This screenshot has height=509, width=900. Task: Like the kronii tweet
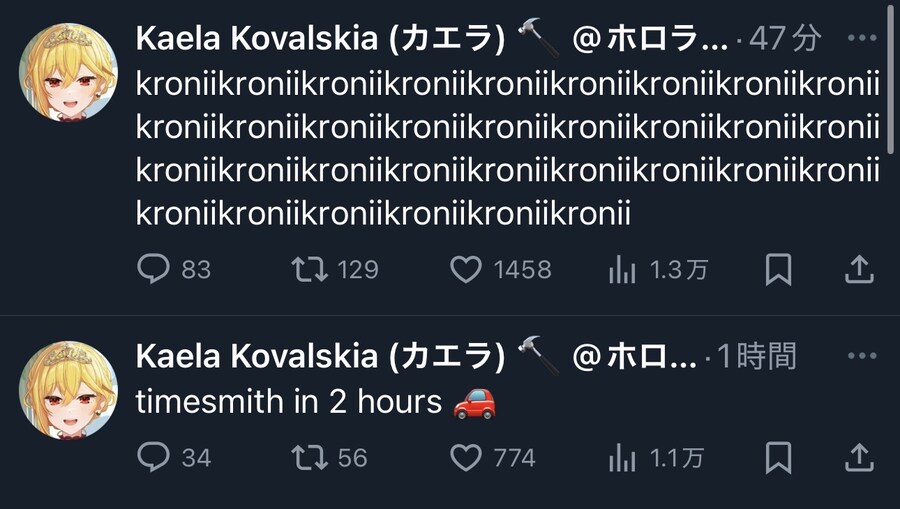(x=466, y=269)
